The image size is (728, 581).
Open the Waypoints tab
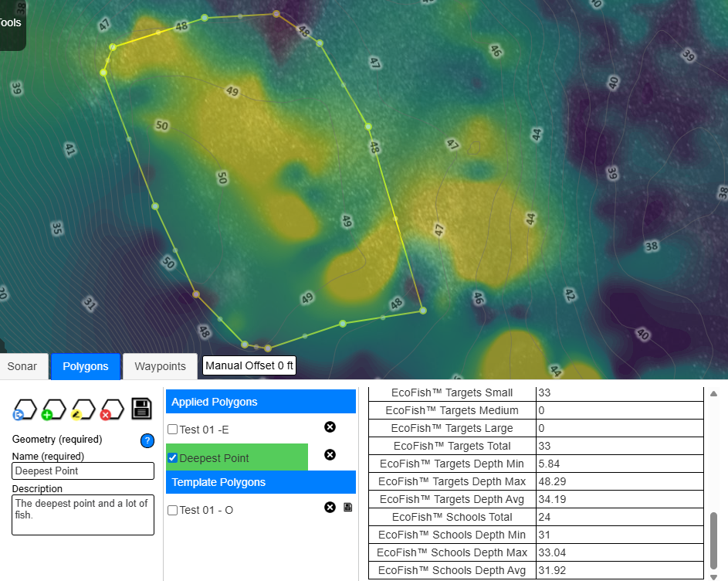pos(160,366)
